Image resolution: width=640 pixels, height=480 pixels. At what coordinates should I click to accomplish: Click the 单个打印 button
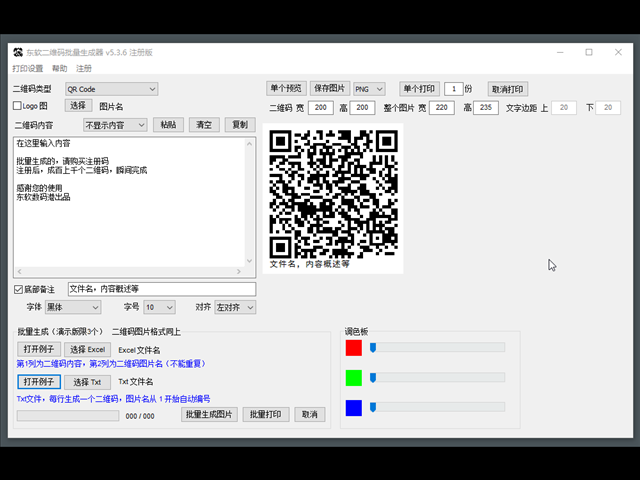(419, 89)
